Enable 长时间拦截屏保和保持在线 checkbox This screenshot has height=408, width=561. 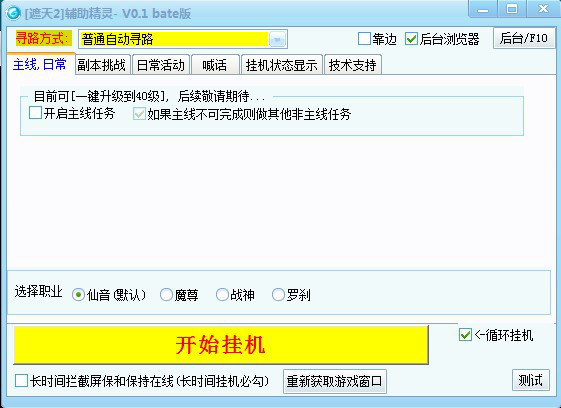click(x=21, y=381)
